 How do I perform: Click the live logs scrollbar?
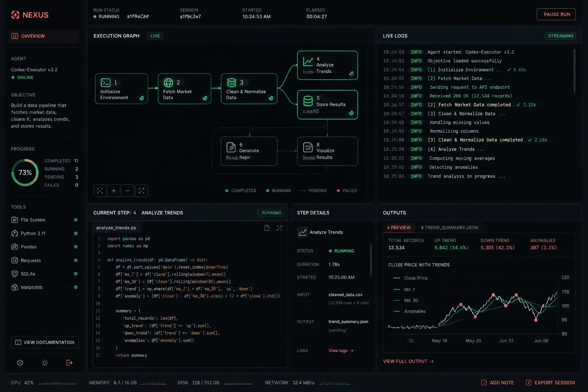coord(574,71)
